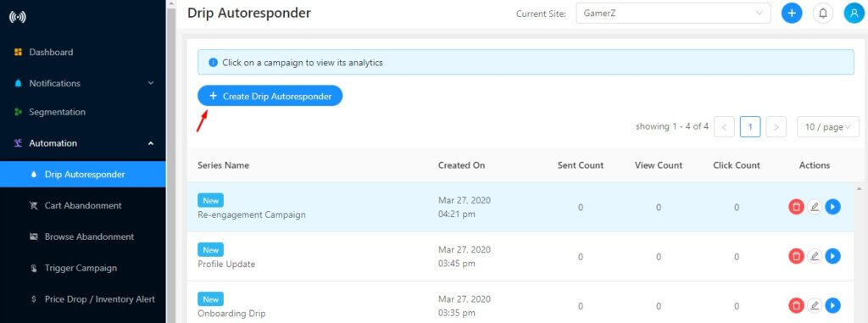This screenshot has height=323, width=868.
Task: Open the Current Site GamerZ dropdown
Action: (673, 14)
